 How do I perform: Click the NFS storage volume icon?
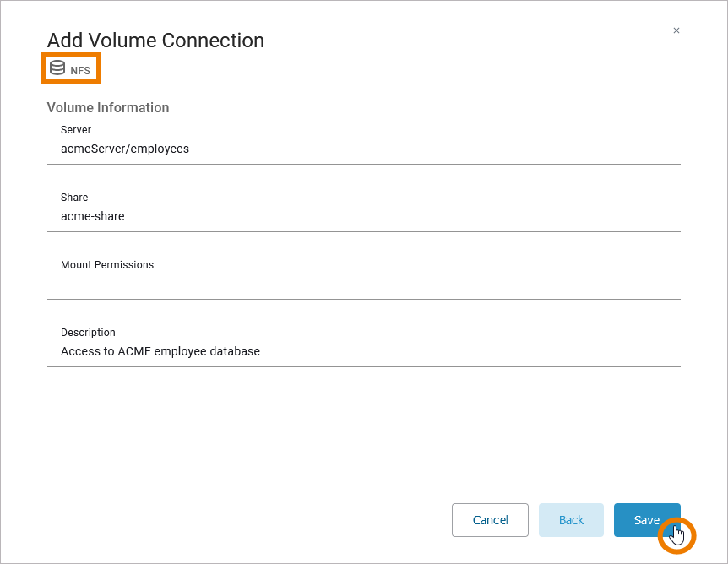click(x=57, y=68)
